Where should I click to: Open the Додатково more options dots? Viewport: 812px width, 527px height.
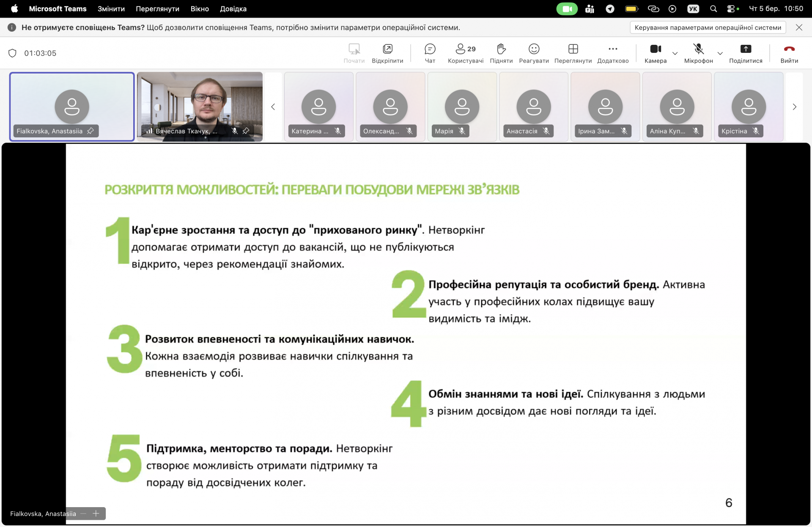coord(613,53)
